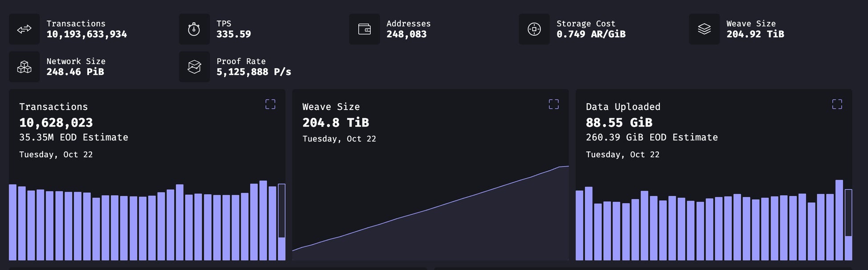Click the Transactions arrows icon
This screenshot has width=868, height=270.
(x=24, y=29)
